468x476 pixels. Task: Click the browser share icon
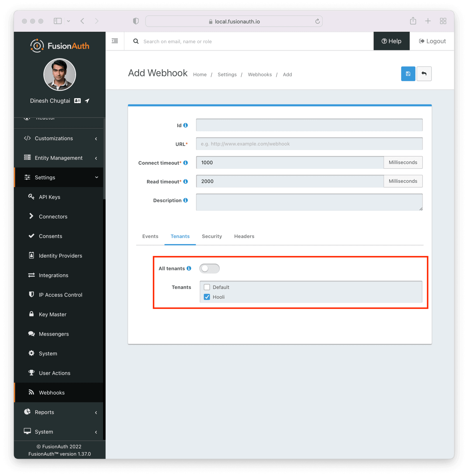[413, 21]
